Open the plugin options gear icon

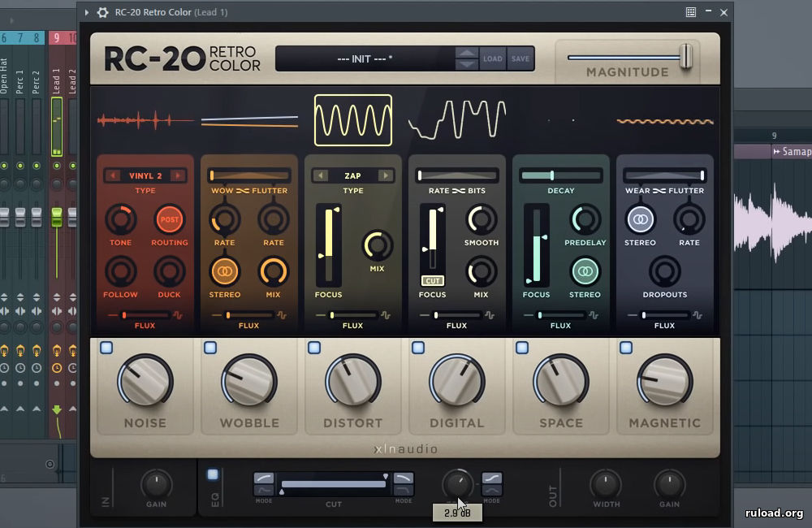[x=102, y=12]
